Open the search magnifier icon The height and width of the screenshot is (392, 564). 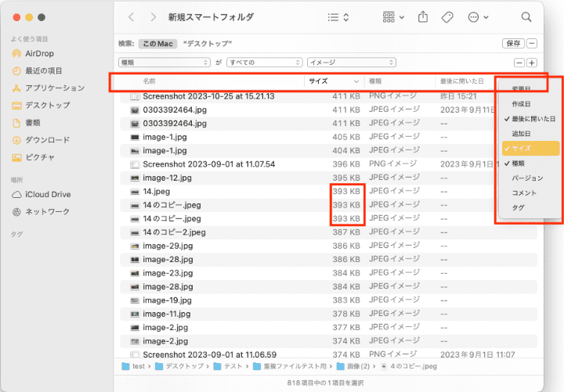click(526, 16)
